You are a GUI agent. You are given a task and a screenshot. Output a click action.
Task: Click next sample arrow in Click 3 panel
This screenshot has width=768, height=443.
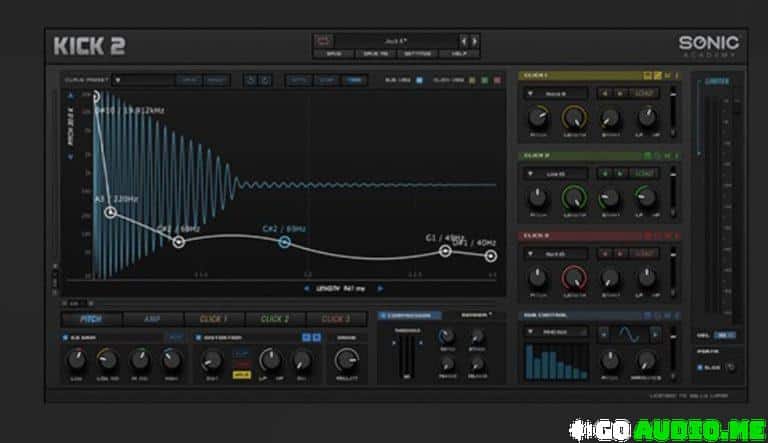620,254
